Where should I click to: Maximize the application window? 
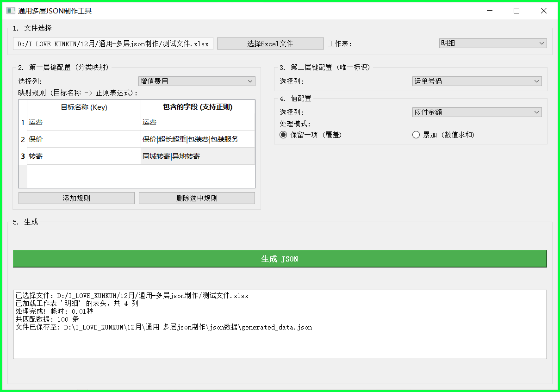[x=516, y=11]
